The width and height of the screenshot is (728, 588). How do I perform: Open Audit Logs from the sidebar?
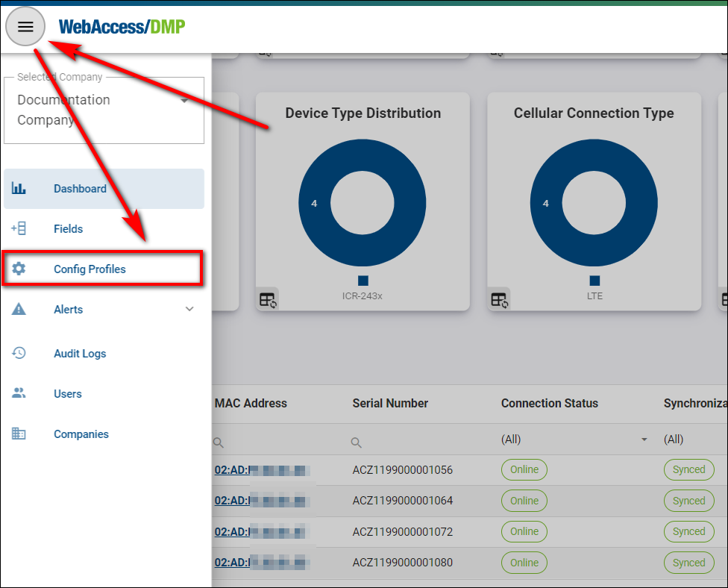tap(80, 354)
